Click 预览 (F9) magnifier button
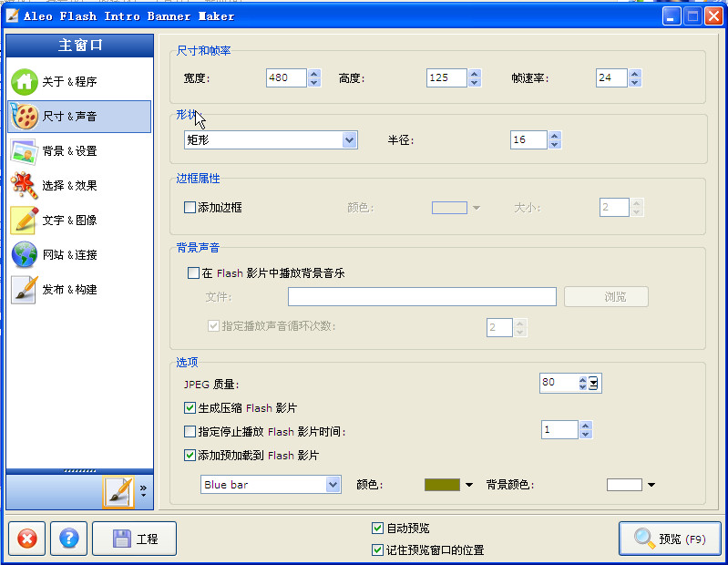 click(x=670, y=539)
